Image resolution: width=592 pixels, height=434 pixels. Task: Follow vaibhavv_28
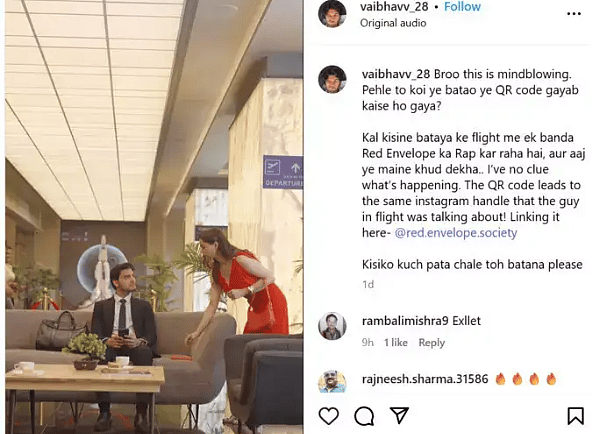coord(462,6)
